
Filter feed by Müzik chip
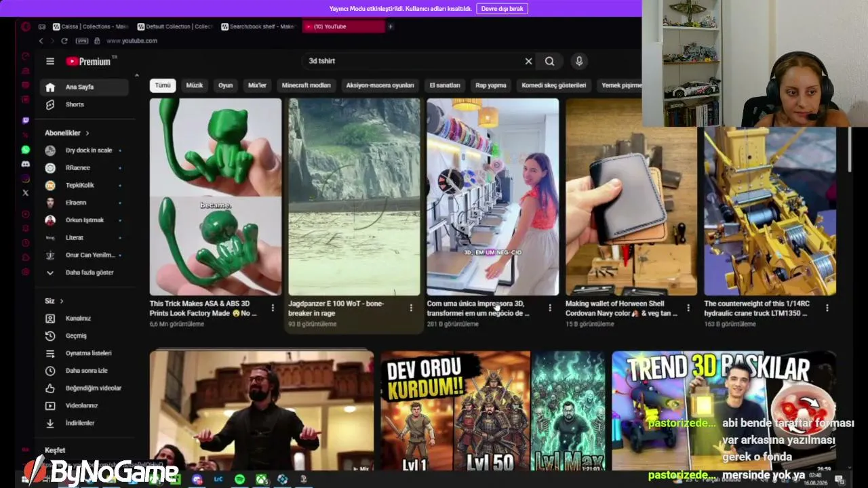195,85
